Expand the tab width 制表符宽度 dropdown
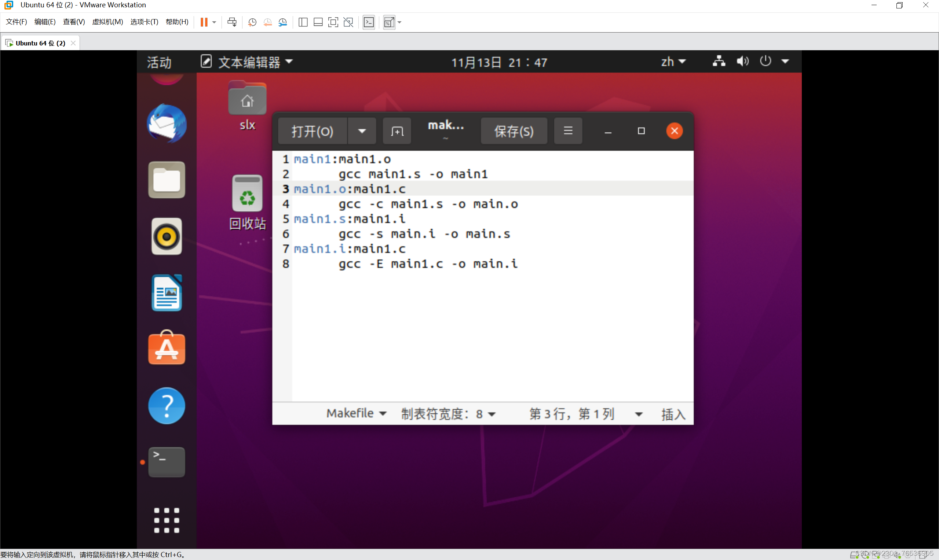The image size is (939, 560). coord(448,414)
